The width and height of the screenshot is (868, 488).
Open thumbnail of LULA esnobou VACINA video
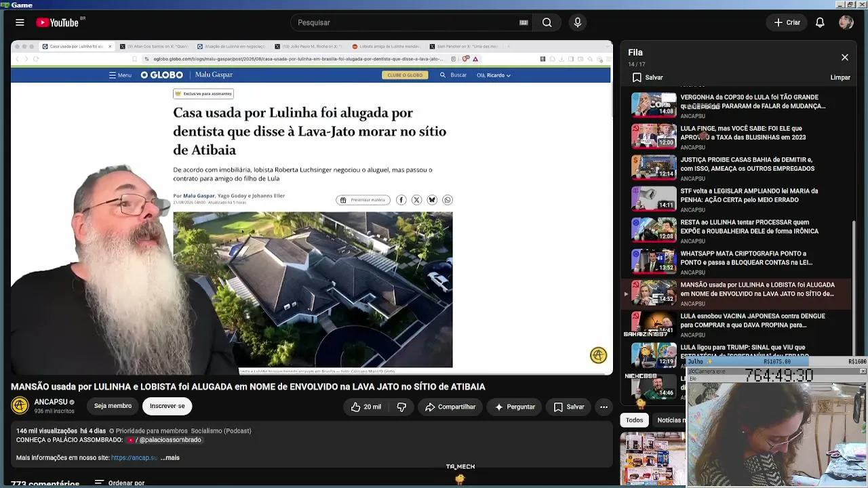tap(654, 323)
